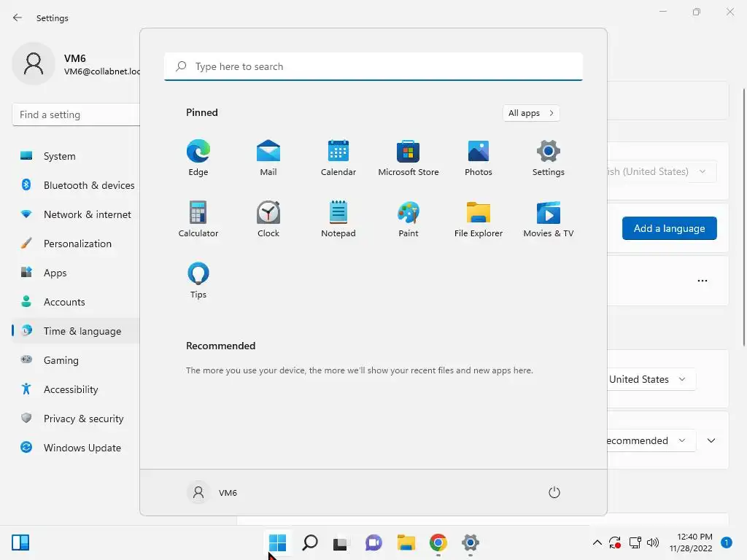
Task: Select Bluetooth & devices in Settings
Action: coord(76,185)
